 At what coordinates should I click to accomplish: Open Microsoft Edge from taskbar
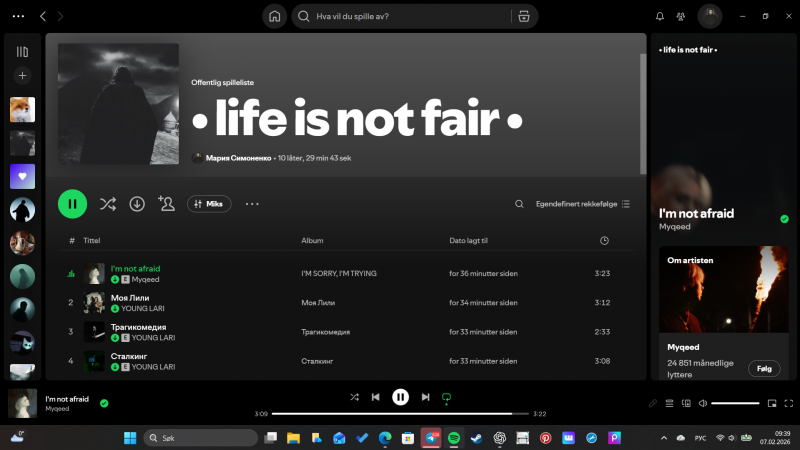385,438
